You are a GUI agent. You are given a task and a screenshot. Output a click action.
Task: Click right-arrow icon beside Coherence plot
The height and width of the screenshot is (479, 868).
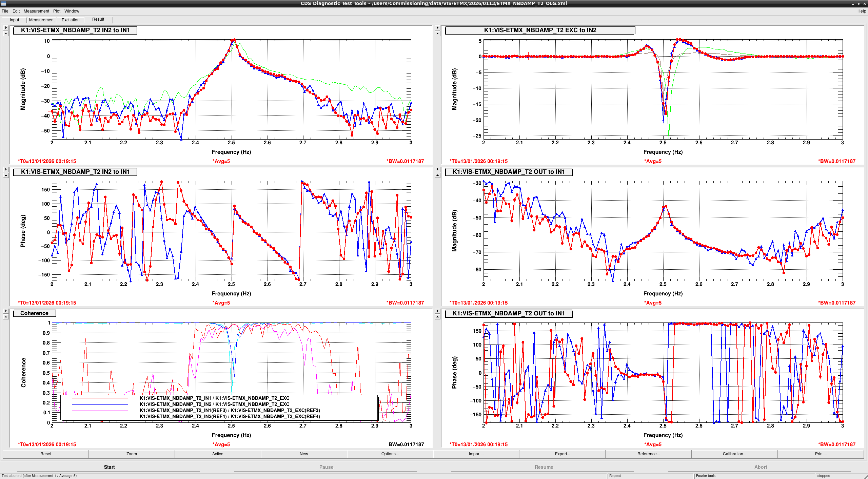[x=6, y=311]
